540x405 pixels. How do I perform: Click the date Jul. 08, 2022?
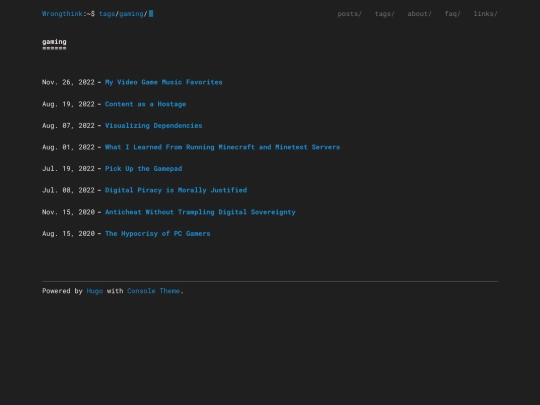coord(68,190)
